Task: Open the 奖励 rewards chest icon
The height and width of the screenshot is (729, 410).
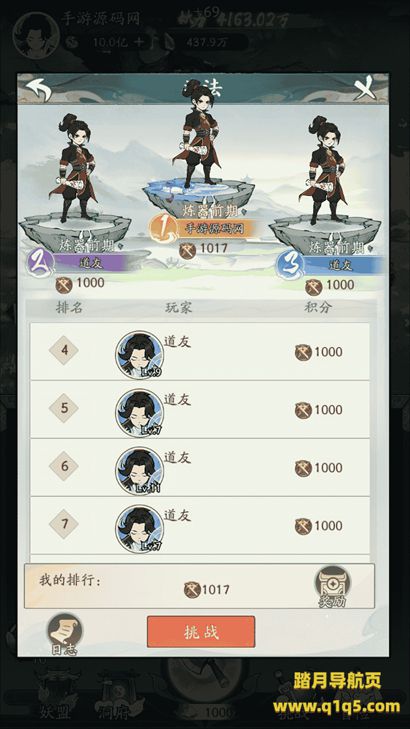Action: [x=332, y=586]
